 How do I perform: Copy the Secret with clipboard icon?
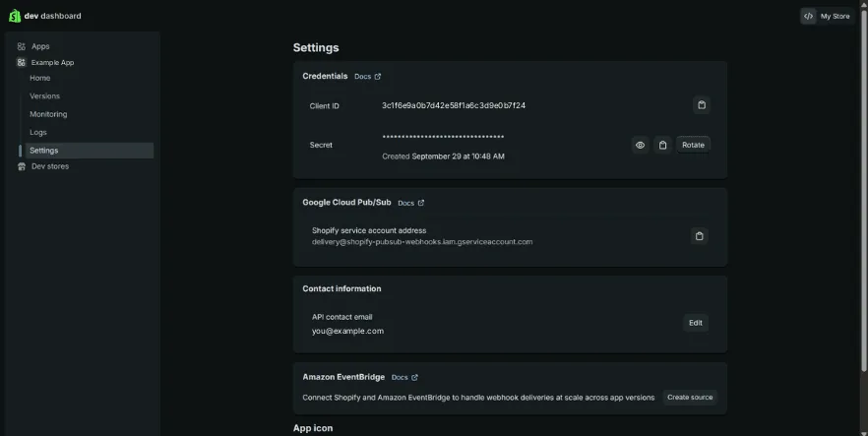662,145
